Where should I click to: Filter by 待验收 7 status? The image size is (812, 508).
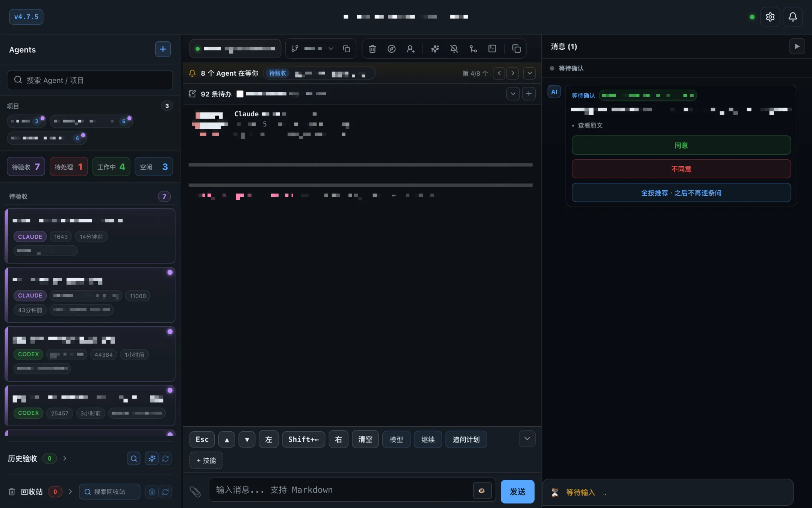pos(26,167)
